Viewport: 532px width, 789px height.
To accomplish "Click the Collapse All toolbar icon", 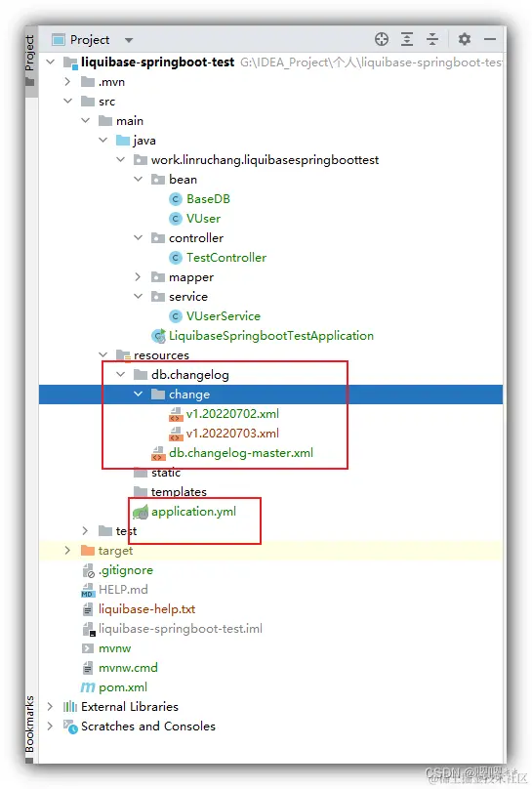I will [x=432, y=39].
